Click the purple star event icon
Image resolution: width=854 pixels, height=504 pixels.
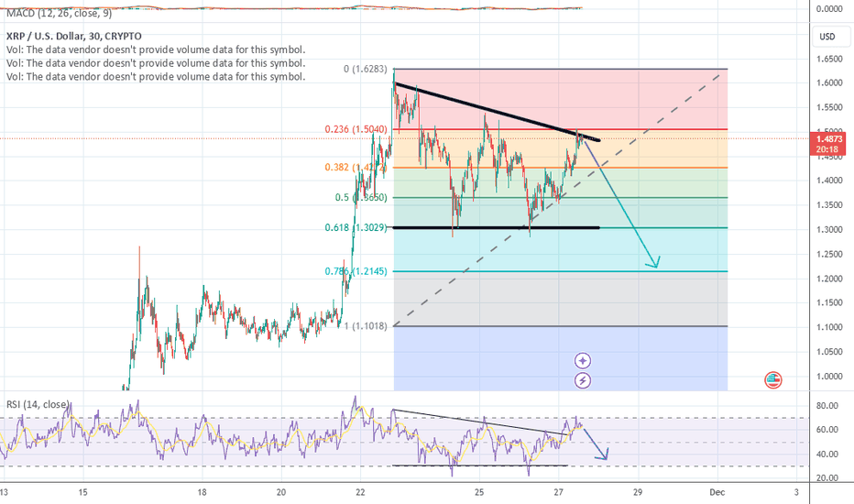click(x=583, y=361)
